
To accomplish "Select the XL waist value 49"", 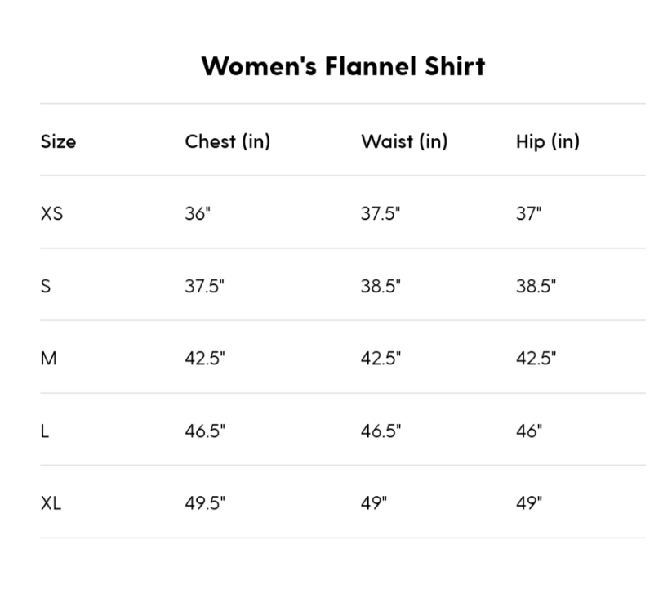I will pos(374,503).
